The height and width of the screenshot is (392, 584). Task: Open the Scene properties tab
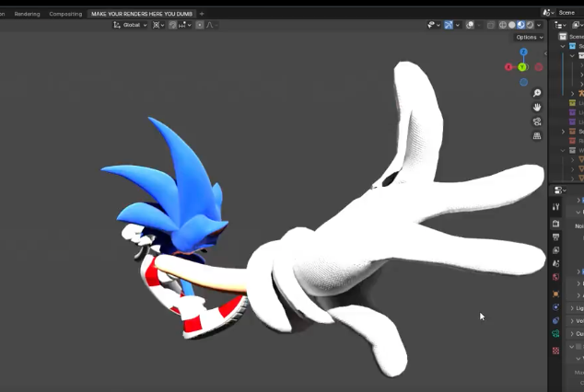[555, 264]
